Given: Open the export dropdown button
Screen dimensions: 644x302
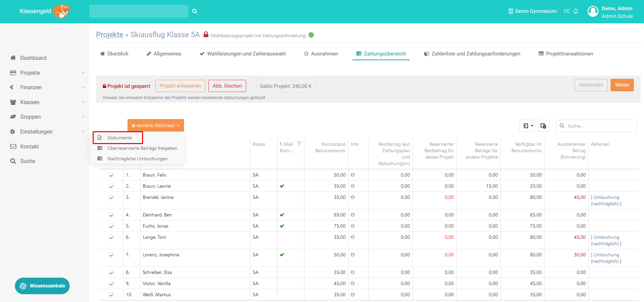Looking at the screenshot, I should click(527, 126).
